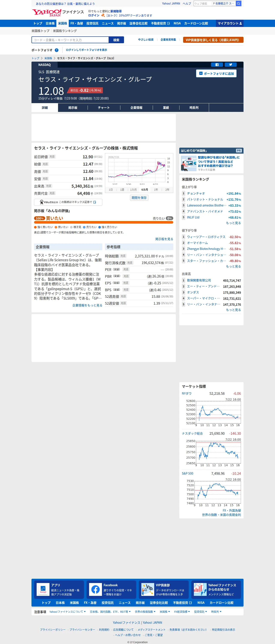Expand the 日本株、国内指数、ETF、REIT等 dropdown
The width and height of the screenshot is (275, 644).
(110, 612)
